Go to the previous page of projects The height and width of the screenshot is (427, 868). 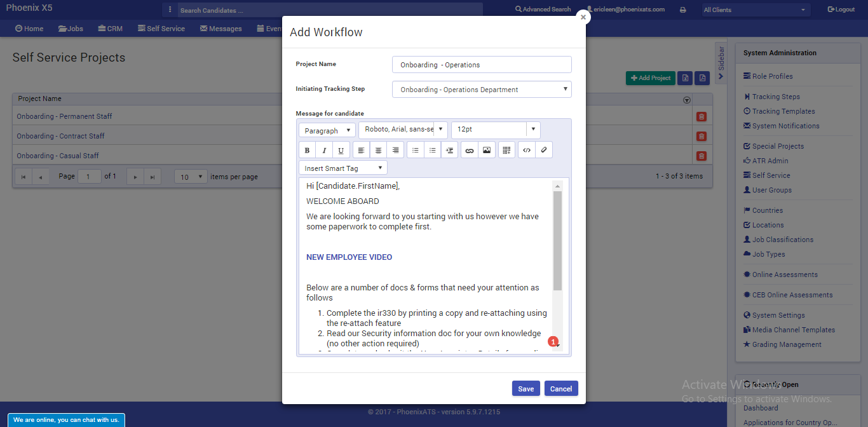click(x=40, y=177)
